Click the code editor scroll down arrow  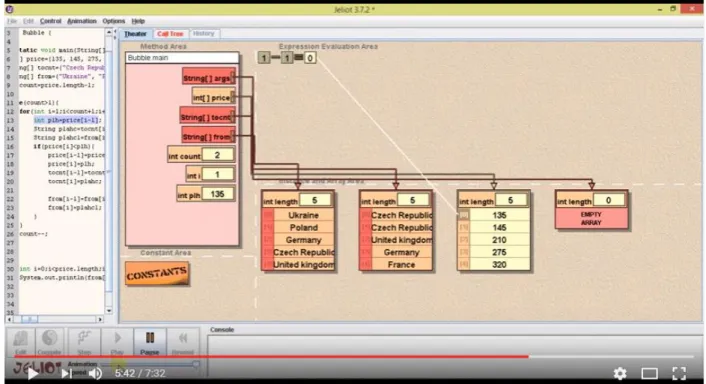coord(109,311)
